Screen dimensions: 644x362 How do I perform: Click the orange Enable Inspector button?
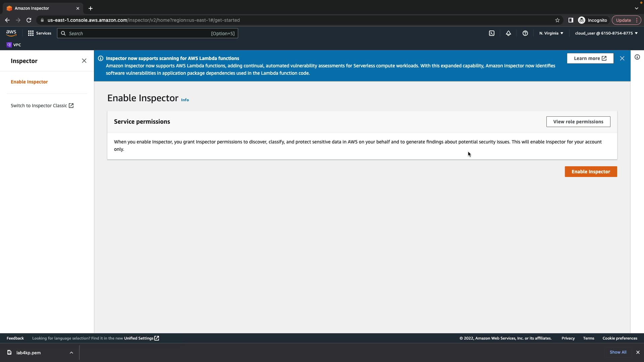[x=591, y=172]
